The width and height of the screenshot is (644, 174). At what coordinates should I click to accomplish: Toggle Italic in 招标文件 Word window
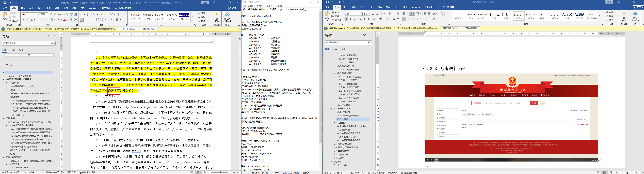tap(28, 20)
